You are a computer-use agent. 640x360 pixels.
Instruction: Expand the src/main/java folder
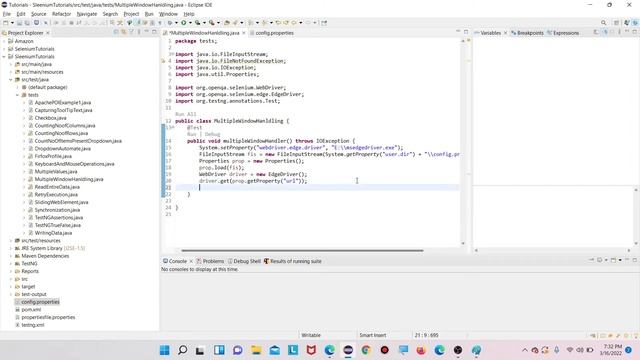(11, 64)
